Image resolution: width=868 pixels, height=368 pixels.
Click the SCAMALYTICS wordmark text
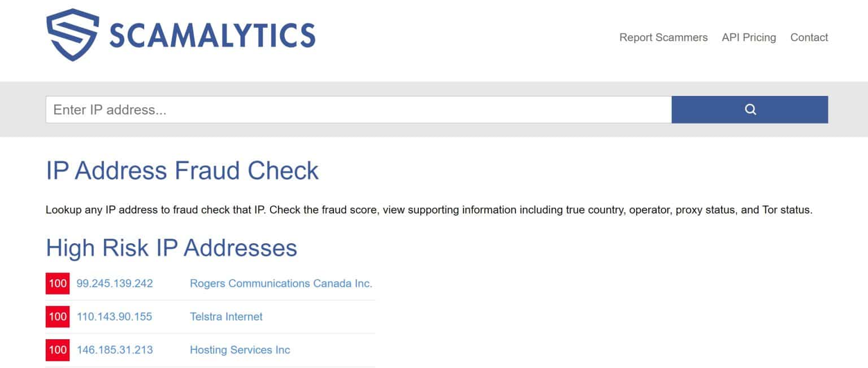click(212, 36)
